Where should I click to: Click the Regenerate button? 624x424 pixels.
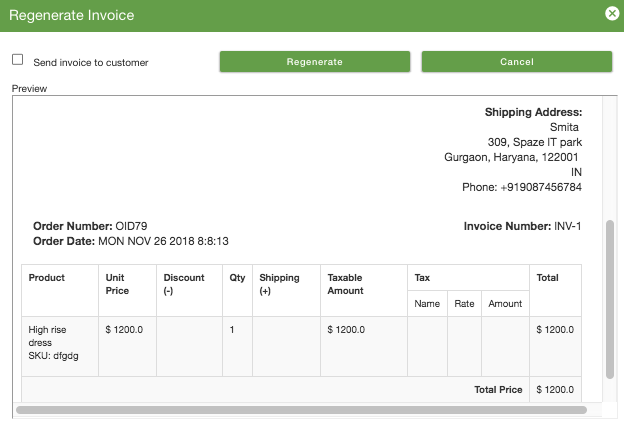tap(315, 62)
